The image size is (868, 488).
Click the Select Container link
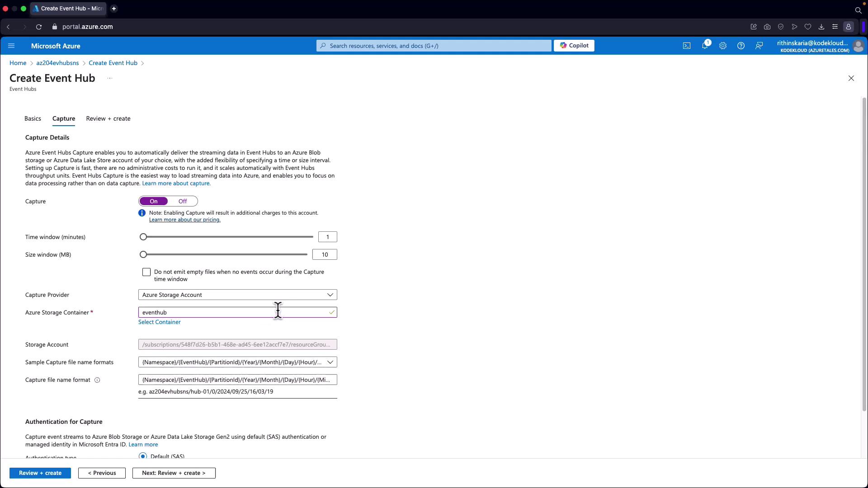pyautogui.click(x=159, y=322)
